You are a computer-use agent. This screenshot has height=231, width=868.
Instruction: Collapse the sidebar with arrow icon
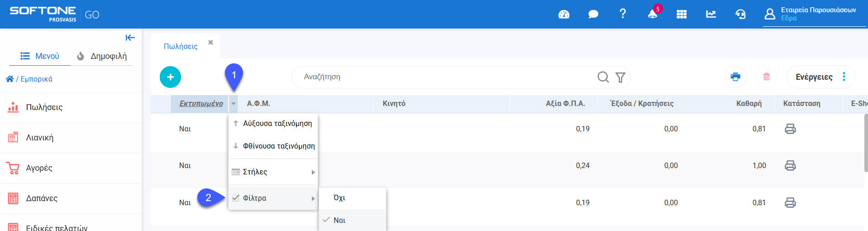(x=130, y=38)
